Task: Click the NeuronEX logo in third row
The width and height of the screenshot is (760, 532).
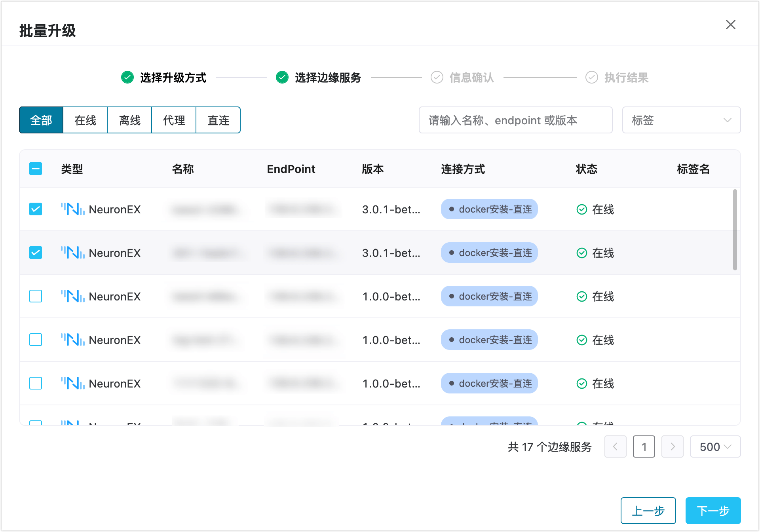Action: coord(72,296)
